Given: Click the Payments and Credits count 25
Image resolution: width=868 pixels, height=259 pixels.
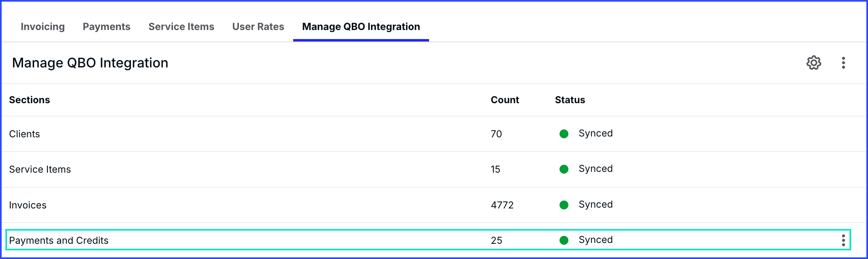Looking at the screenshot, I should coord(496,240).
